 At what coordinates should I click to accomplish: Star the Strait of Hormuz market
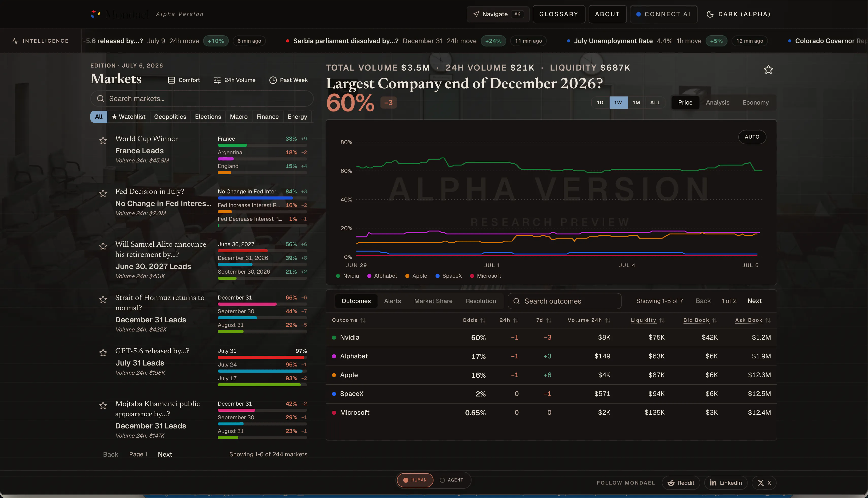click(103, 300)
